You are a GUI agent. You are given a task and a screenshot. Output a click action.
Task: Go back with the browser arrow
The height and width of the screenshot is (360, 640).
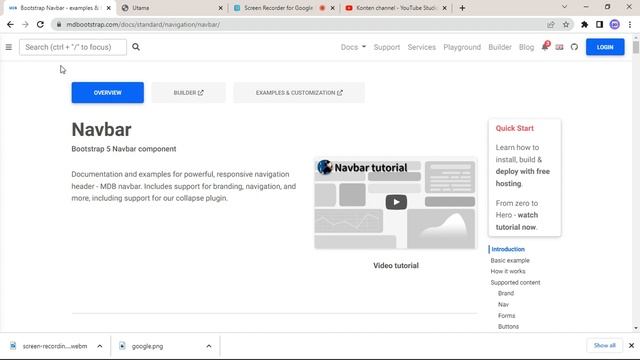10,24
